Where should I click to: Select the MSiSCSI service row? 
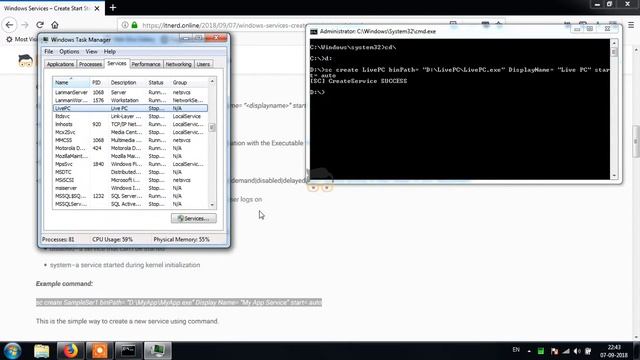(x=130, y=180)
